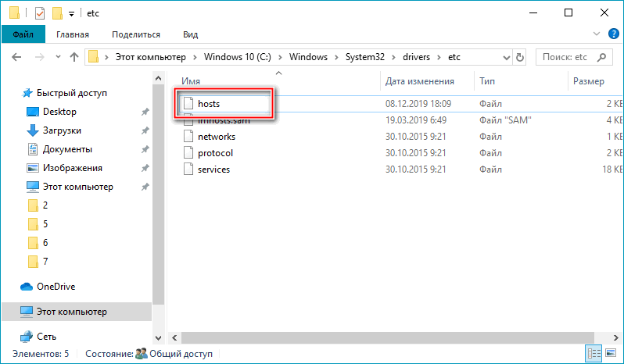Screen dimensions: 624x364
Task: Open the recent locations dropdown arrow
Action: (58, 57)
